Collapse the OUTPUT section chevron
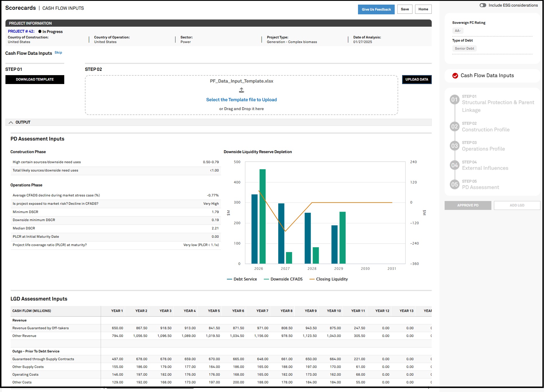 click(11, 122)
